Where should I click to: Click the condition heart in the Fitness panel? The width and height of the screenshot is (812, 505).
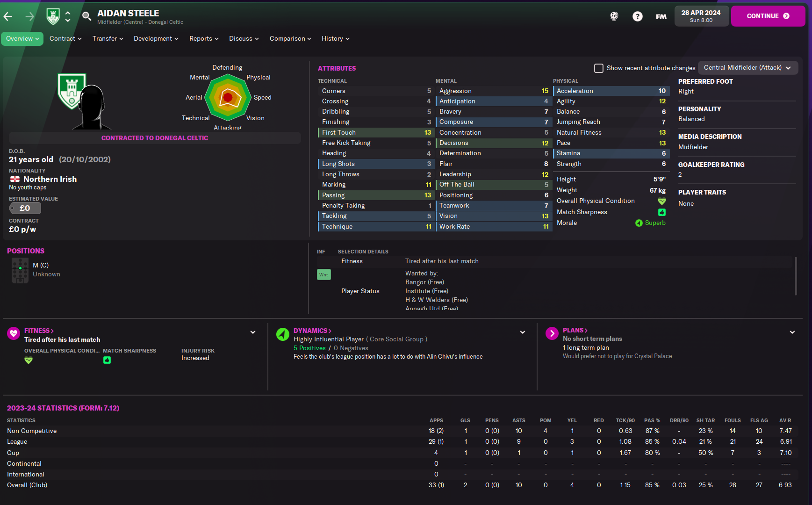click(29, 360)
